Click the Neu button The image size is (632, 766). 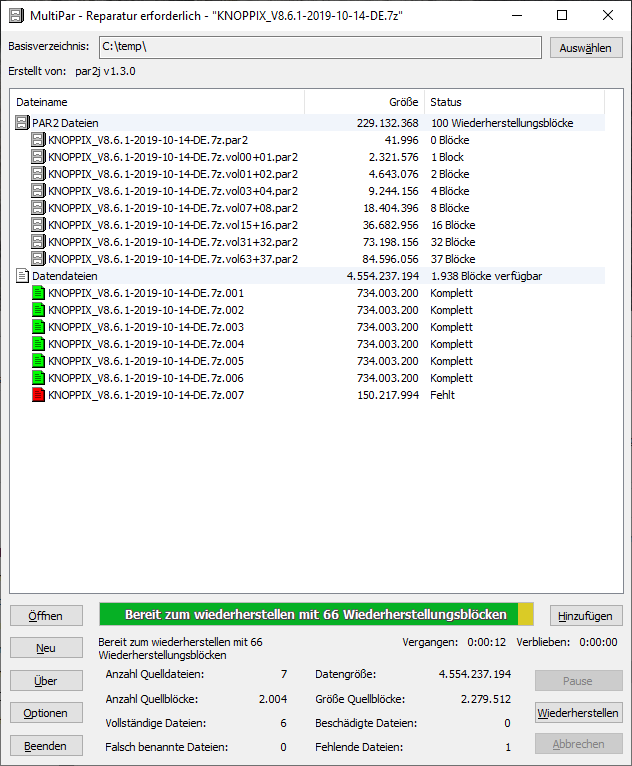pyautogui.click(x=46, y=648)
